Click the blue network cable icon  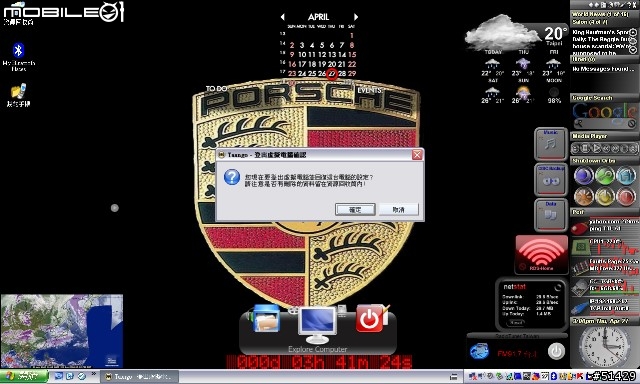pyautogui.click(x=580, y=307)
